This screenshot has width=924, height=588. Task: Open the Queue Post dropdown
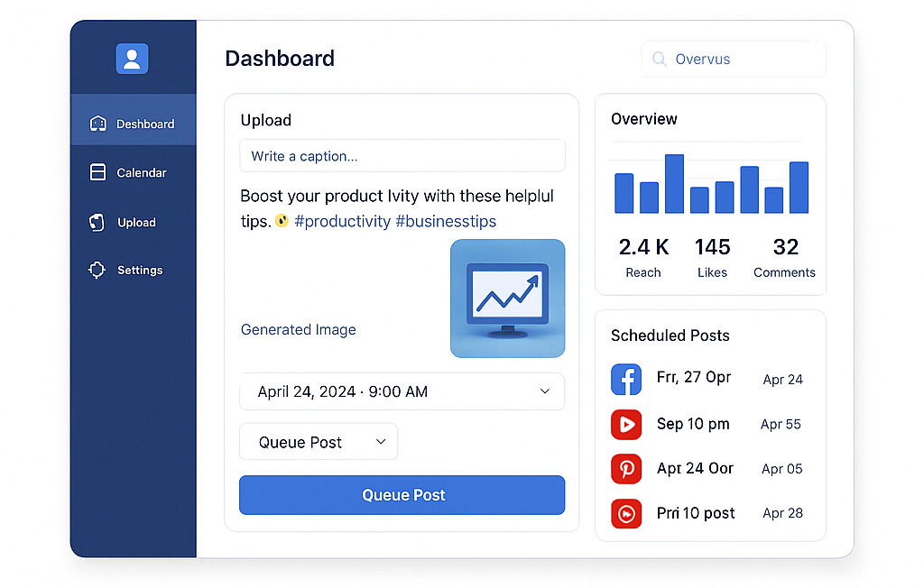click(x=319, y=441)
